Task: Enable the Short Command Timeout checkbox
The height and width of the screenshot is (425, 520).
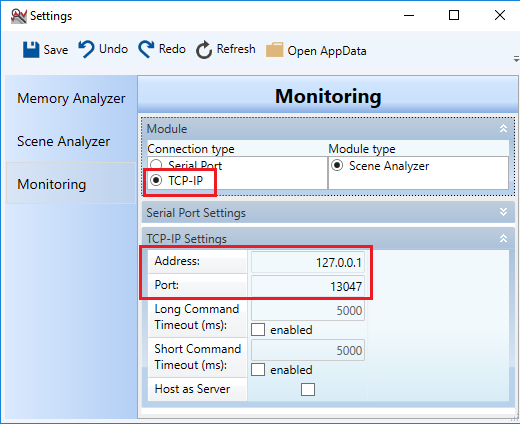Action: click(x=258, y=369)
